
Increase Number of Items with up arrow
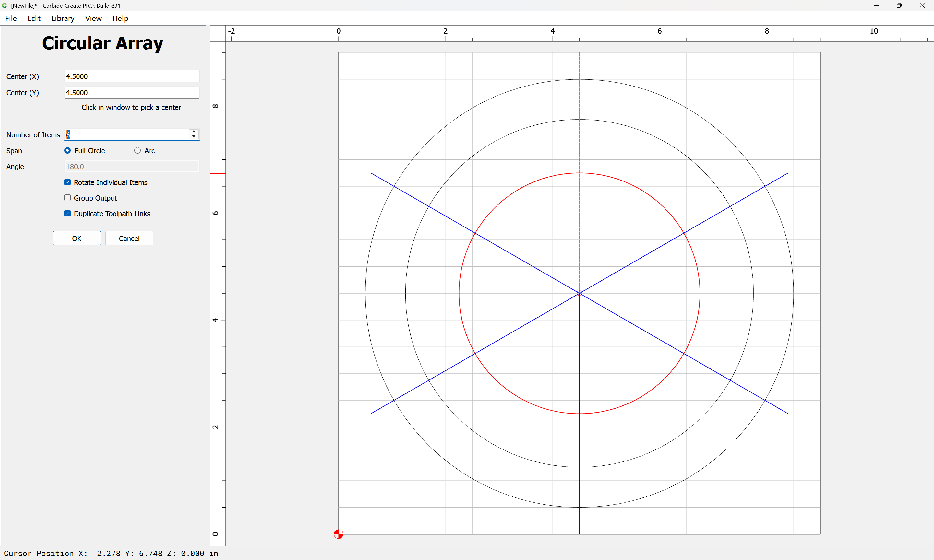[194, 132]
